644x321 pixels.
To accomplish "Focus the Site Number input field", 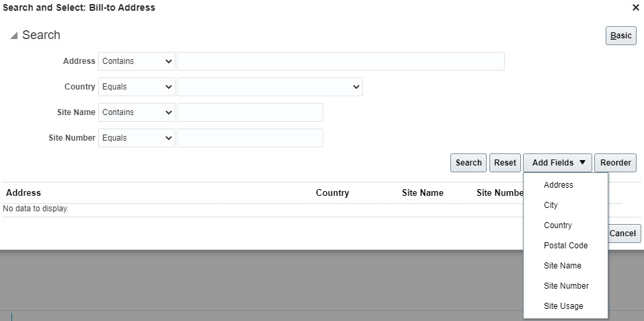I will (x=249, y=138).
